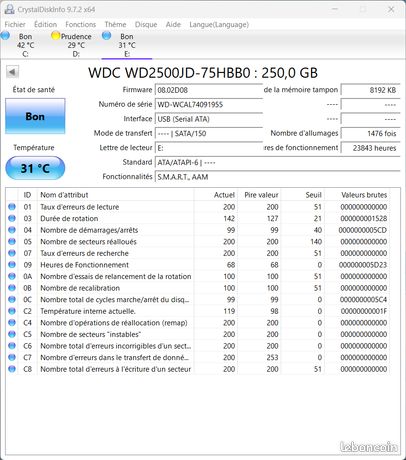Click the status dot for Nombre de secteurs réalloués
Screen dimensions: 406x460
tap(12, 241)
